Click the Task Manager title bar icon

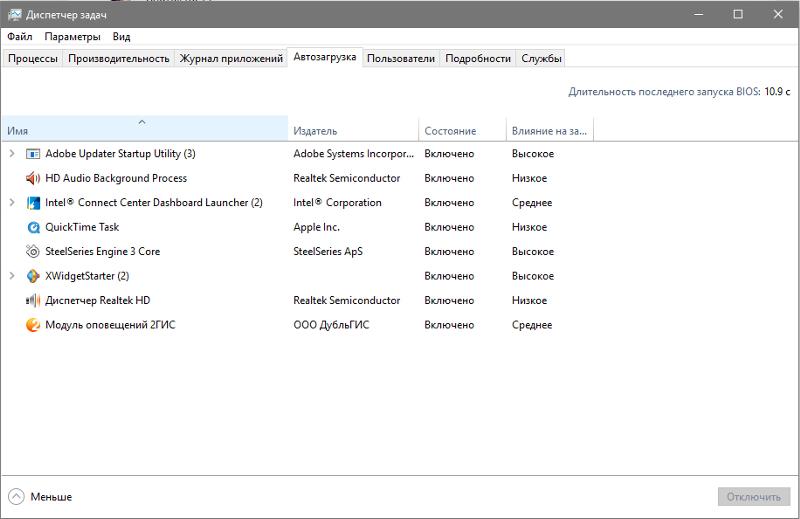click(15, 14)
